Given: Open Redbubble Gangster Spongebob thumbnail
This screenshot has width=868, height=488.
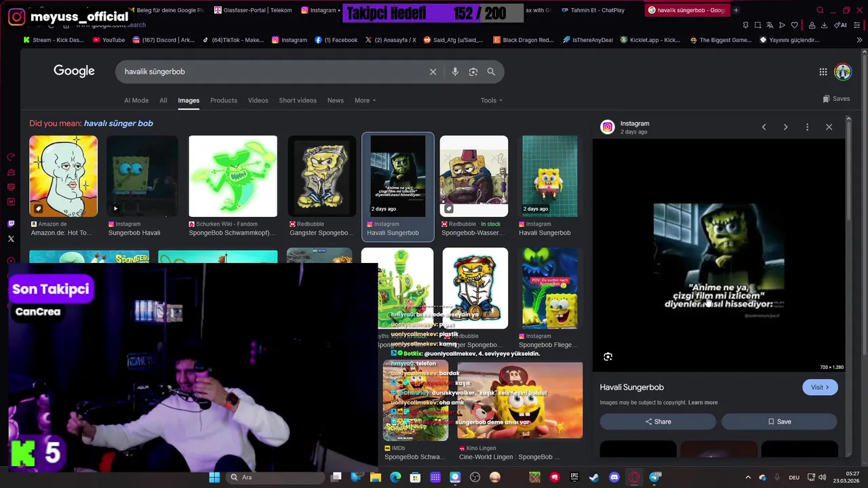Looking at the screenshot, I should pos(321,176).
